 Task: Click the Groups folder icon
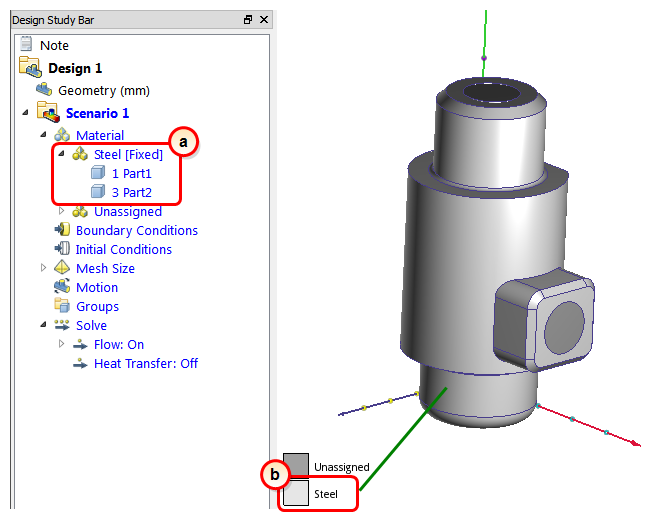coord(62,305)
